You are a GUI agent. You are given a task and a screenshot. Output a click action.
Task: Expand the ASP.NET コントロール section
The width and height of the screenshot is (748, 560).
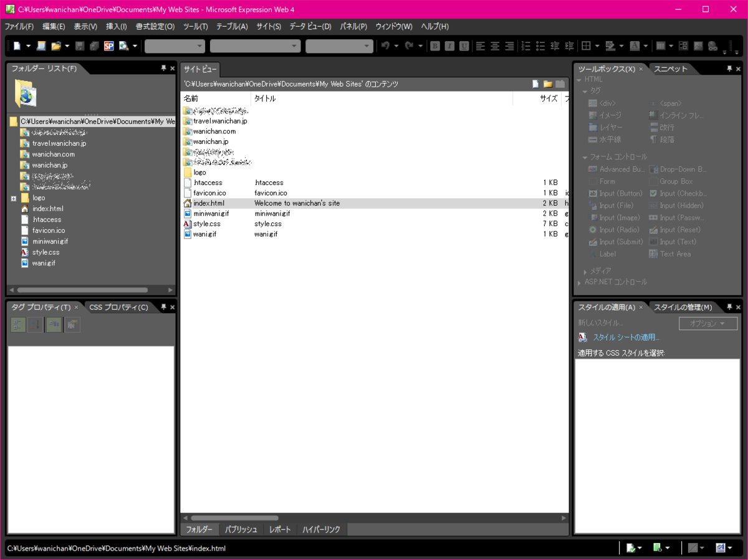pos(580,282)
